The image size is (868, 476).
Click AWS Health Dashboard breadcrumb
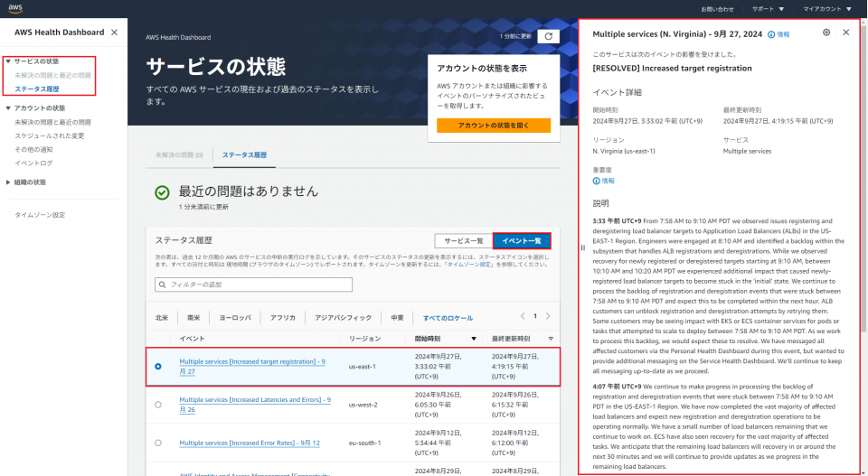click(178, 38)
